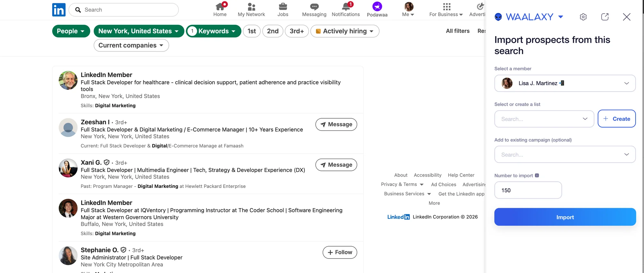Click the blue Import button
The image size is (644, 273).
click(x=565, y=217)
